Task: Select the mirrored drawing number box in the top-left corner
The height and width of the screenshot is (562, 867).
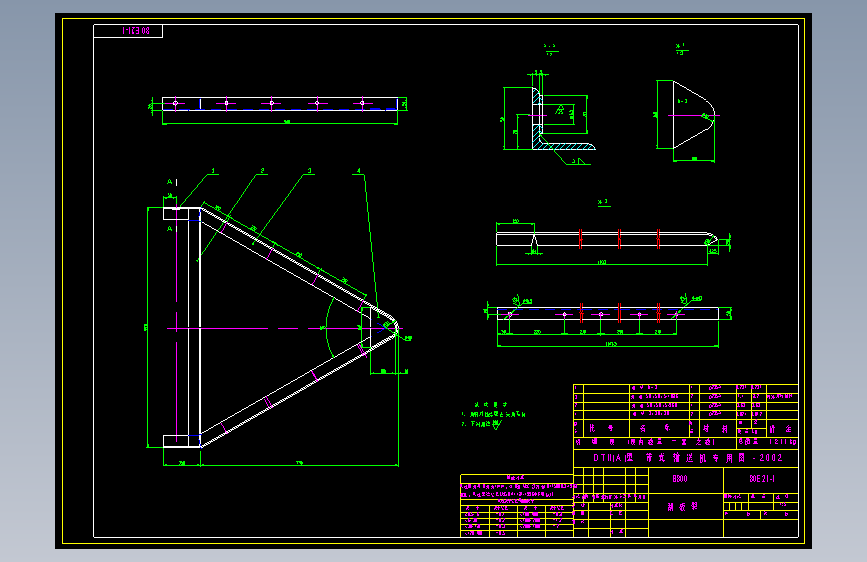Action: (x=128, y=31)
